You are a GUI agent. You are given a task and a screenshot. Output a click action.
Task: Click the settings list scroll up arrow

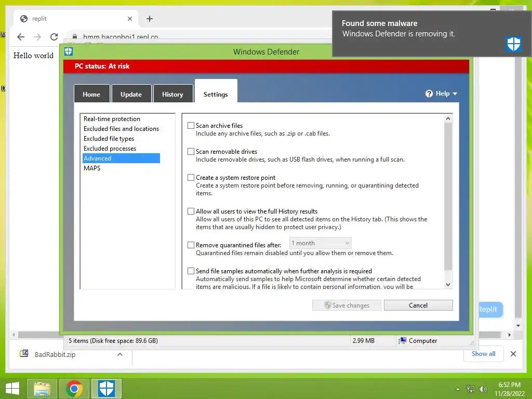(x=448, y=118)
